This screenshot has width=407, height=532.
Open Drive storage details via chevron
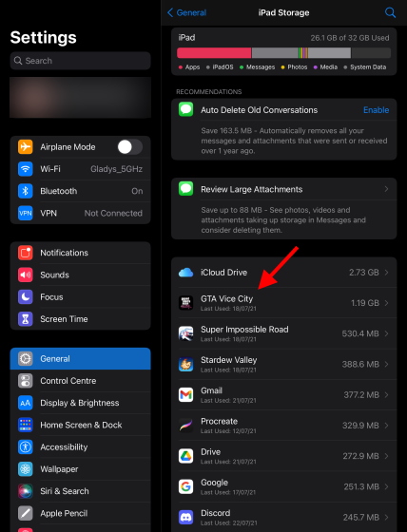386,456
